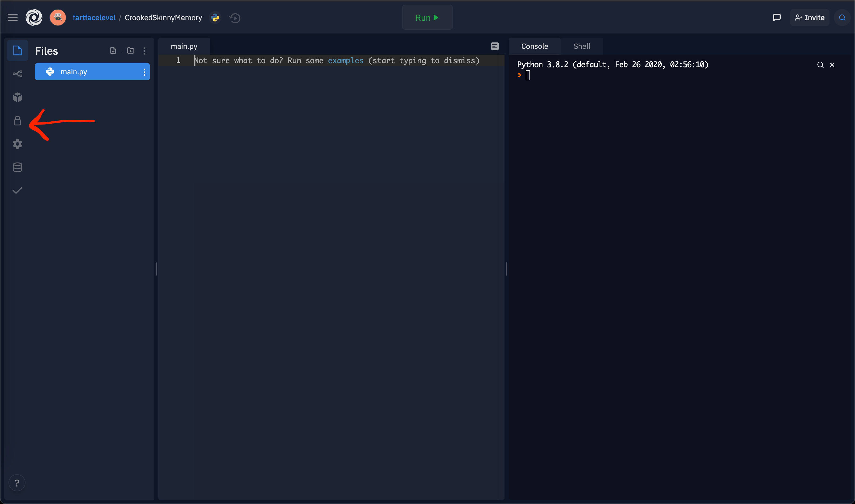Open the Files panel three-dot menu
This screenshot has height=504, width=855.
pos(145,51)
